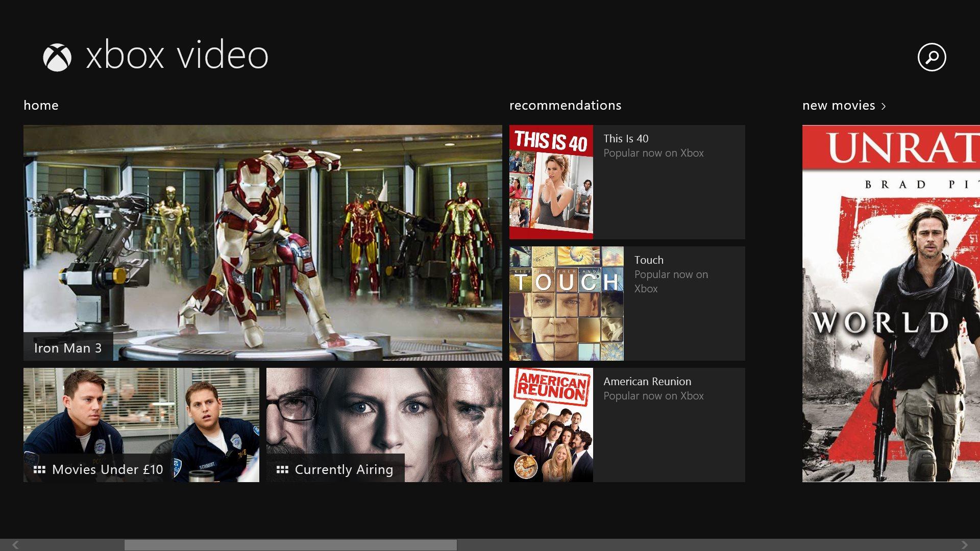Click the horizontal scrollbar left arrow
Screen dimensions: 980x551
15,545
